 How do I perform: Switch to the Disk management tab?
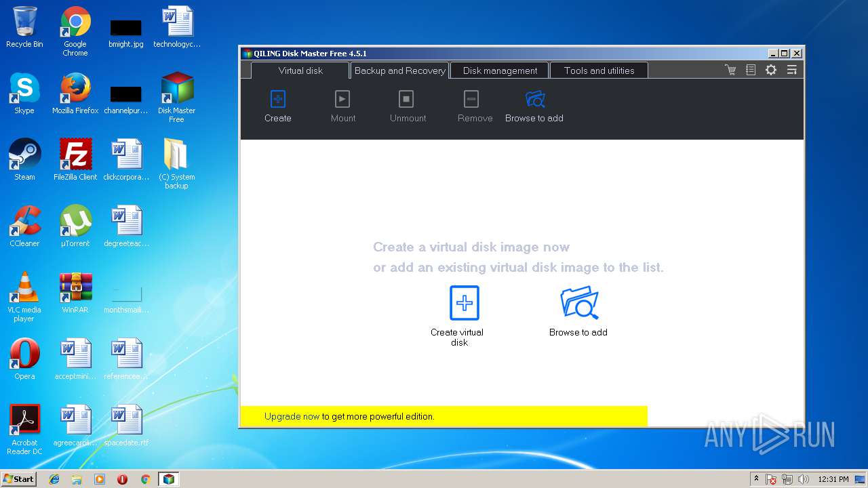click(x=500, y=70)
